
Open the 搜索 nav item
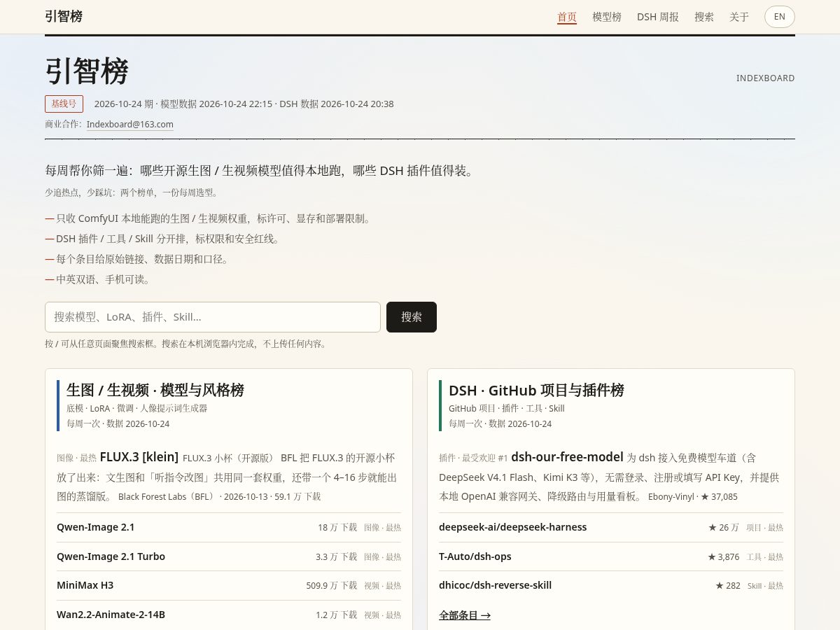[704, 17]
